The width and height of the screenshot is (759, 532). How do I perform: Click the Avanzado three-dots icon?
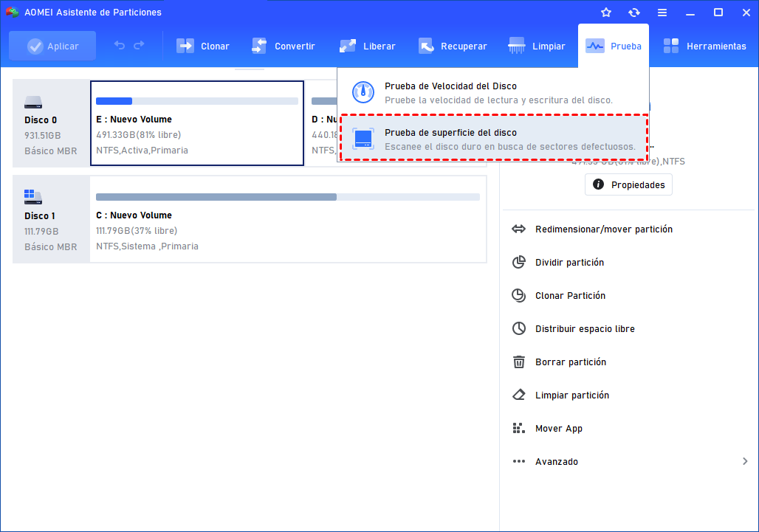519,461
